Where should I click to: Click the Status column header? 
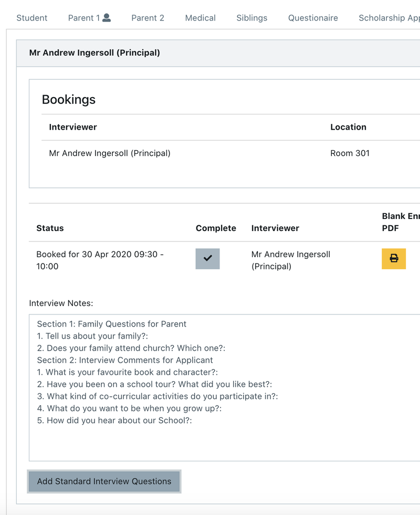(x=50, y=228)
